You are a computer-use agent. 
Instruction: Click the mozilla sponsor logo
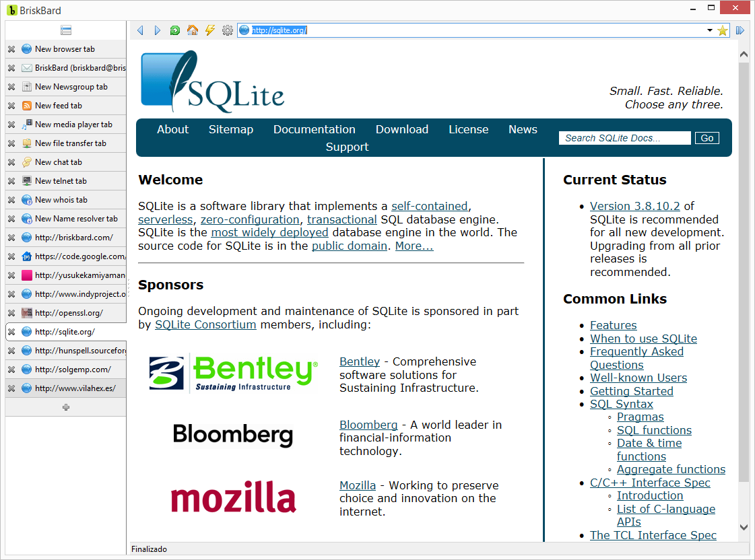tap(233, 497)
